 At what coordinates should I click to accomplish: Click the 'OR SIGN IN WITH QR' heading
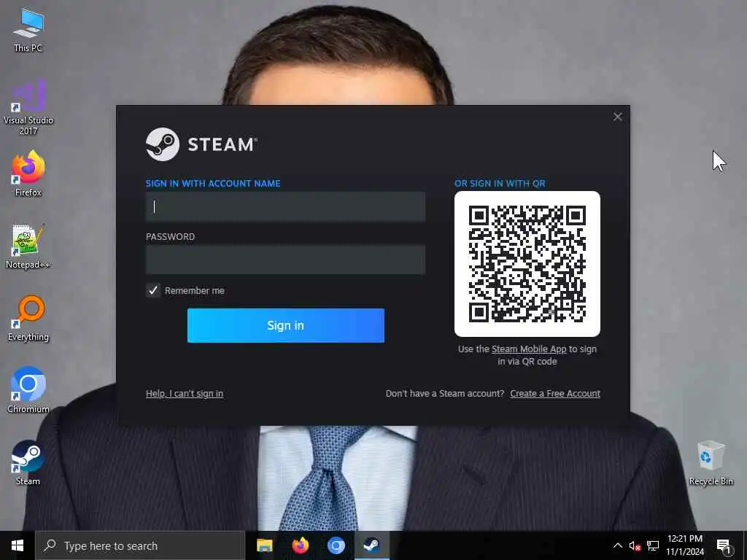coord(500,183)
